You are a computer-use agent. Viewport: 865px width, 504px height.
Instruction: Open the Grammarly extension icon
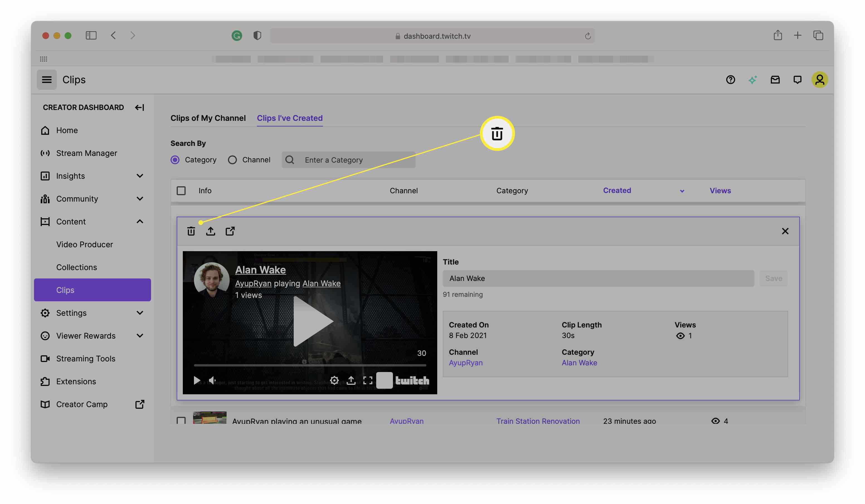[237, 35]
